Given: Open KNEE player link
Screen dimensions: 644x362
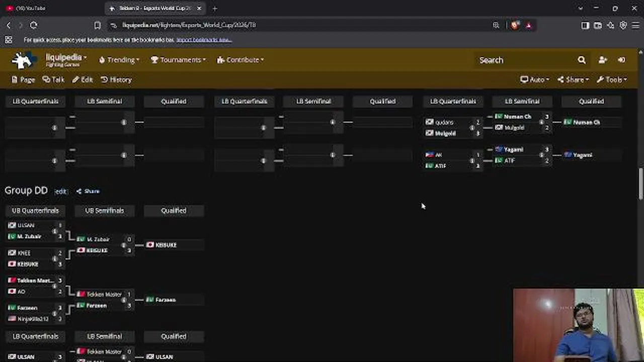Looking at the screenshot, I should coord(24,253).
